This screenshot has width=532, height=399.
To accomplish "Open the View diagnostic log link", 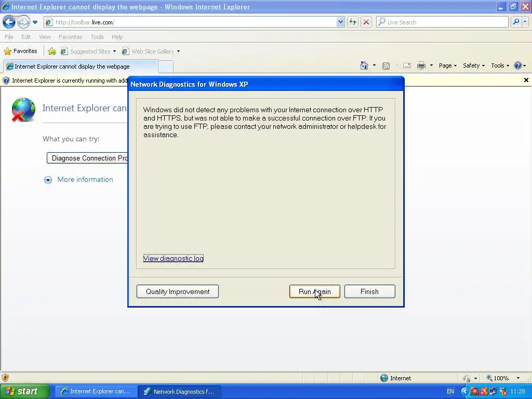I will (174, 259).
